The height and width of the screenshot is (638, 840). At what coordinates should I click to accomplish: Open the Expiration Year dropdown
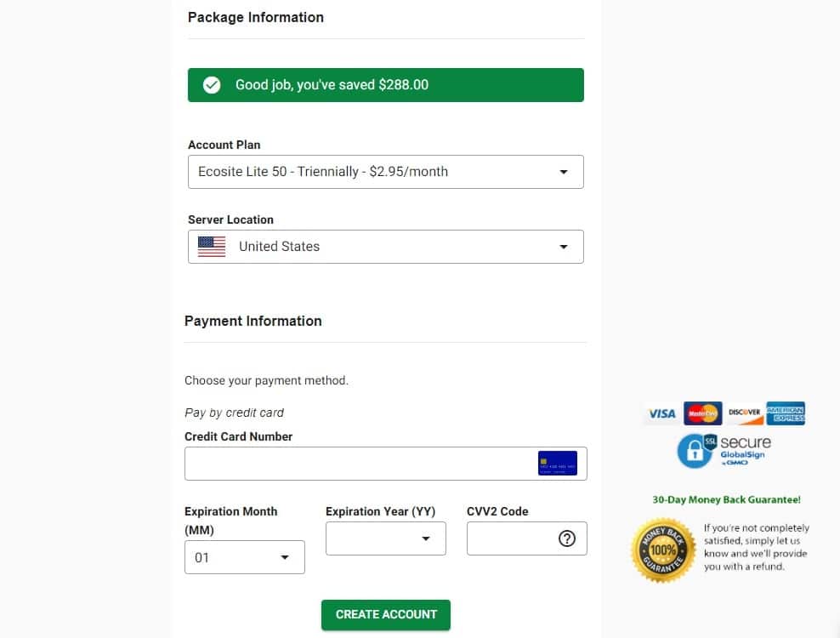386,538
